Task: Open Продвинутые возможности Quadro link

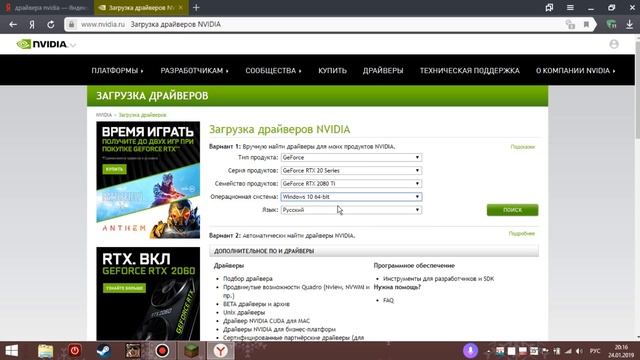Action: coord(296,291)
